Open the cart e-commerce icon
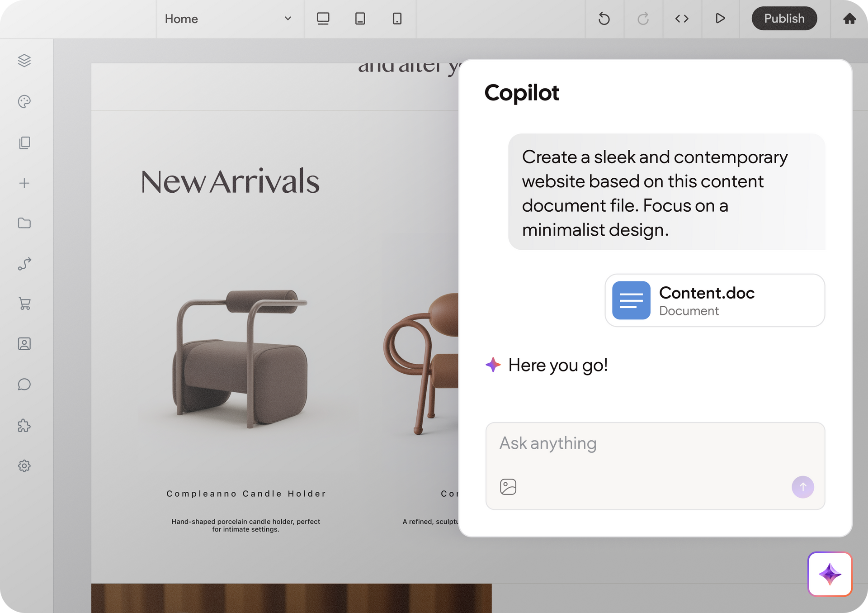 [x=24, y=304]
